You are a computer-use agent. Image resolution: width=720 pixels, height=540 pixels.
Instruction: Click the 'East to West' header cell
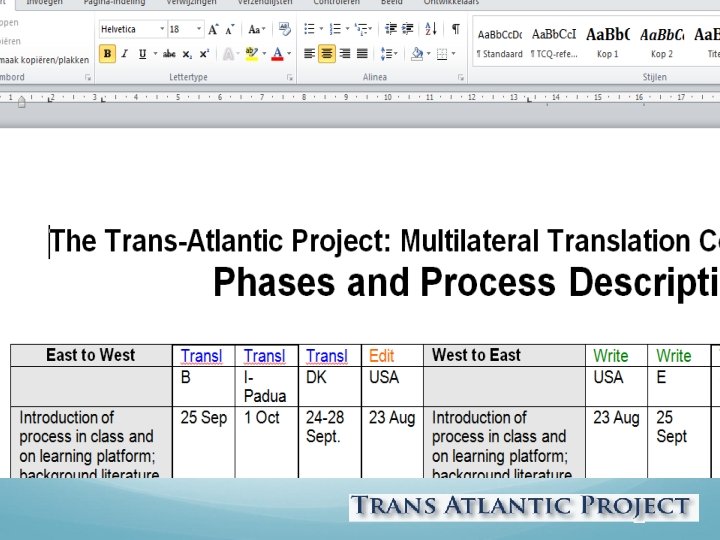91,355
